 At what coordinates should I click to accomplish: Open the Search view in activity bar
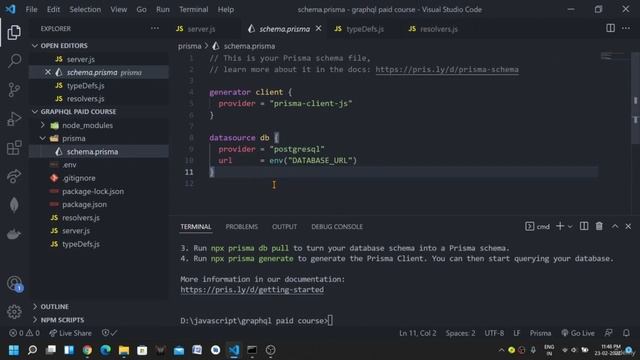pyautogui.click(x=14, y=61)
